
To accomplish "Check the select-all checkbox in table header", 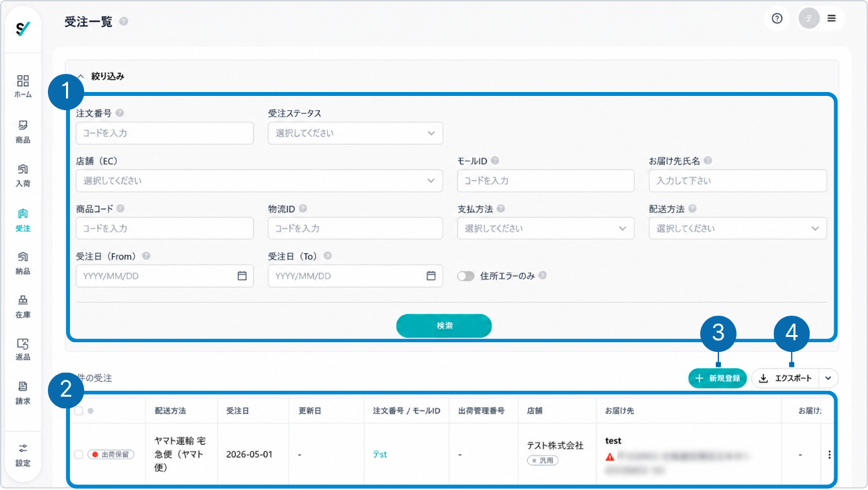I will 78,410.
